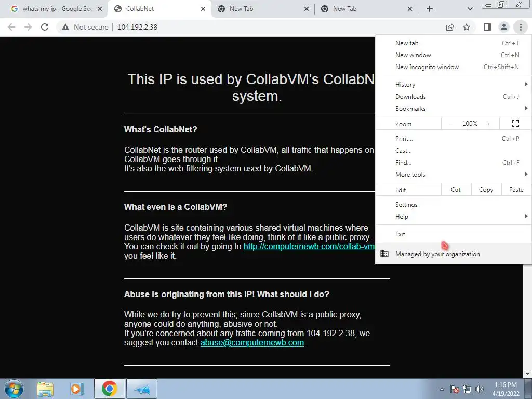Click Cut in the Edit row
The image size is (532, 399).
click(456, 190)
